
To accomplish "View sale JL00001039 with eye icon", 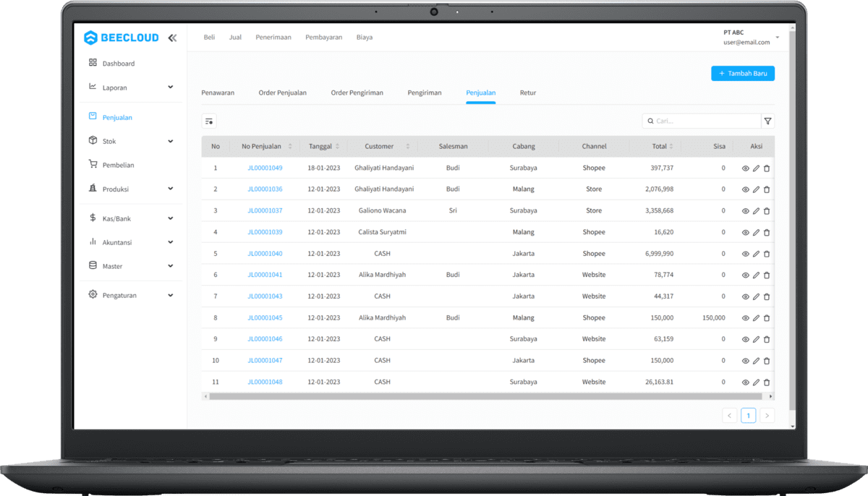I will [x=746, y=233].
